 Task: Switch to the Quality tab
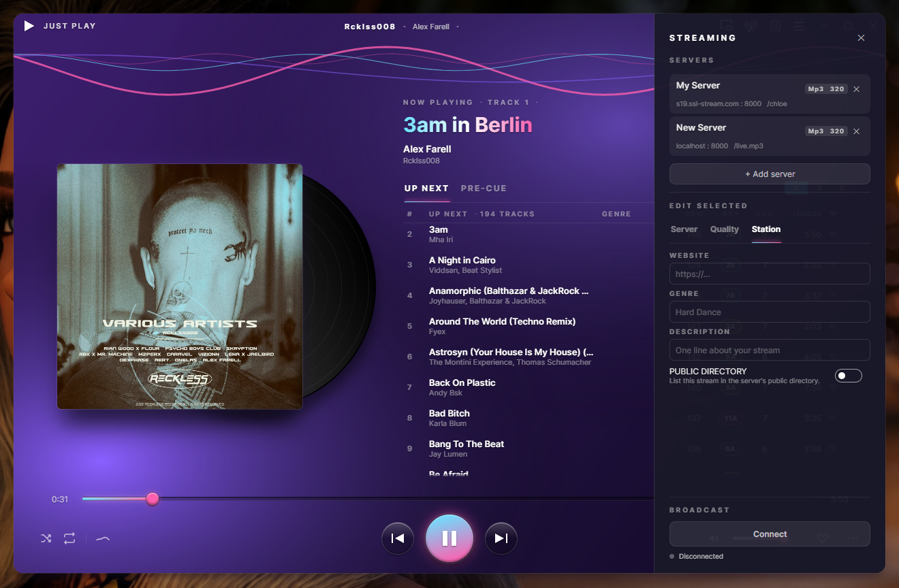coord(725,229)
